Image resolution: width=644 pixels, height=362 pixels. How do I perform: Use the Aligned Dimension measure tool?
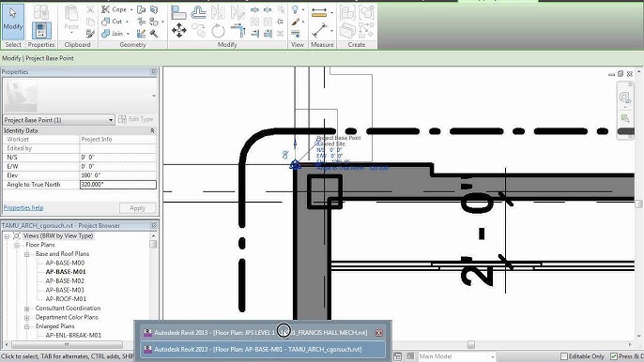tap(319, 30)
